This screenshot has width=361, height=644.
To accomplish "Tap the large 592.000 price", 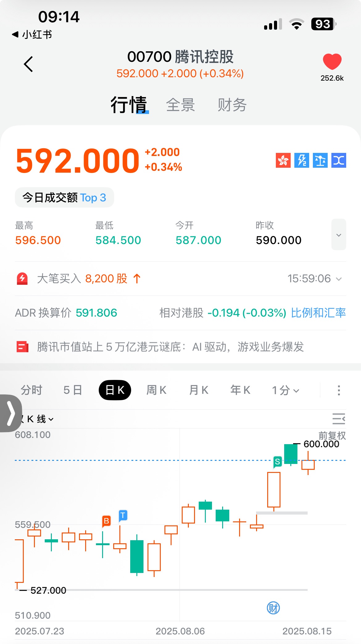I will pos(77,161).
